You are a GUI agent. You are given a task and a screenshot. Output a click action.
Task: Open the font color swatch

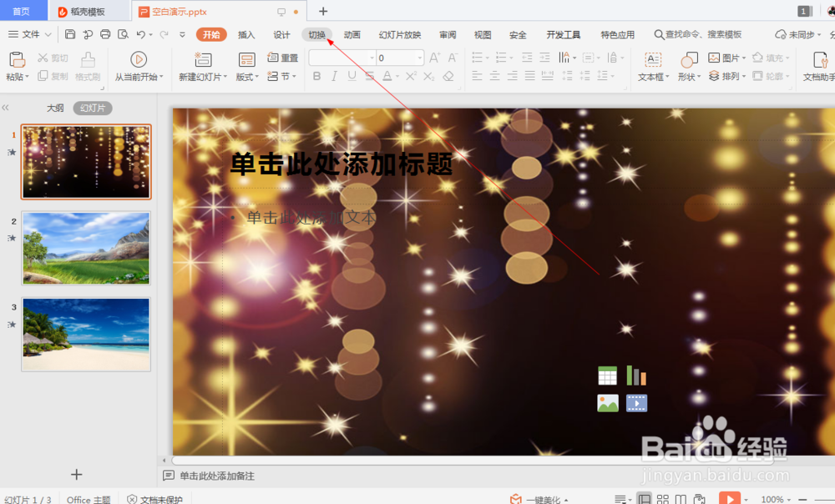pos(388,77)
